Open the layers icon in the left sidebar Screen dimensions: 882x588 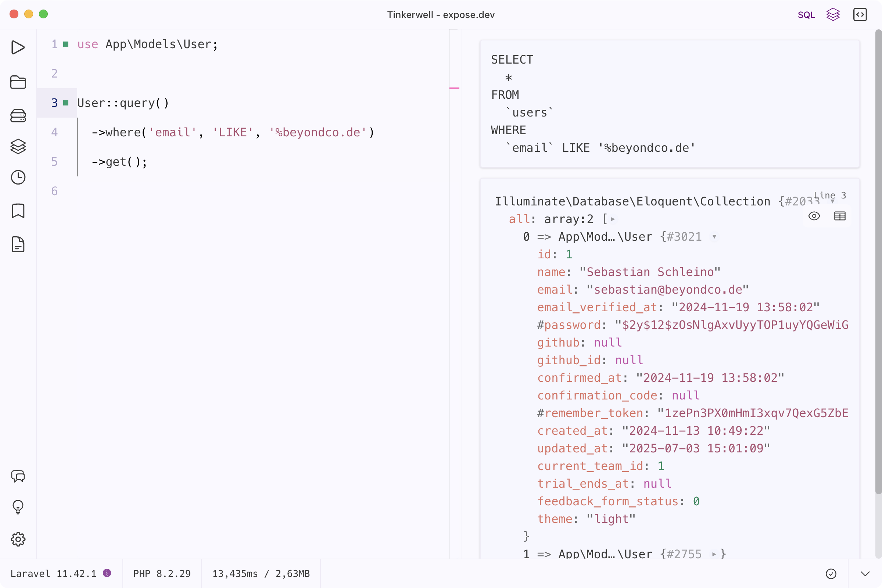point(18,146)
